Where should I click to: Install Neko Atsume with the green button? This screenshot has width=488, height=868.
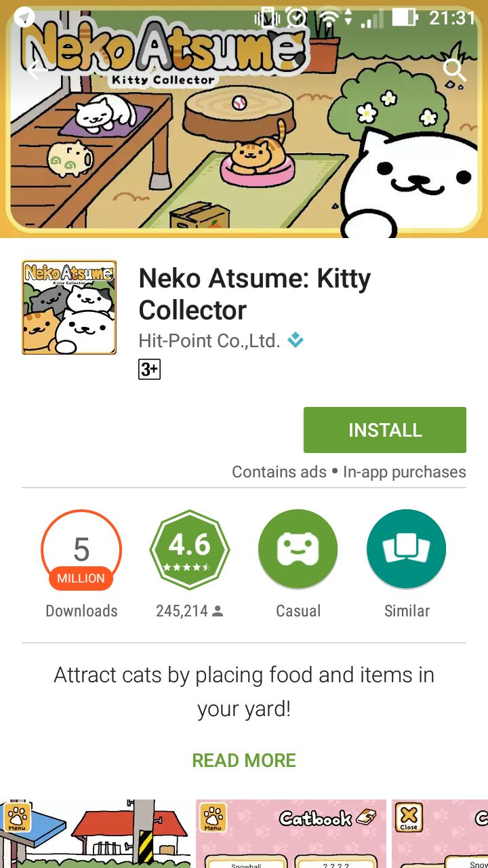click(385, 430)
